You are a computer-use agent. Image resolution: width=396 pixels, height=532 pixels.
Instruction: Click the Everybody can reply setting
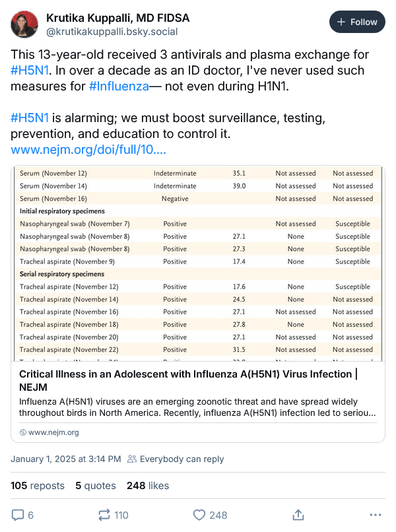click(175, 459)
